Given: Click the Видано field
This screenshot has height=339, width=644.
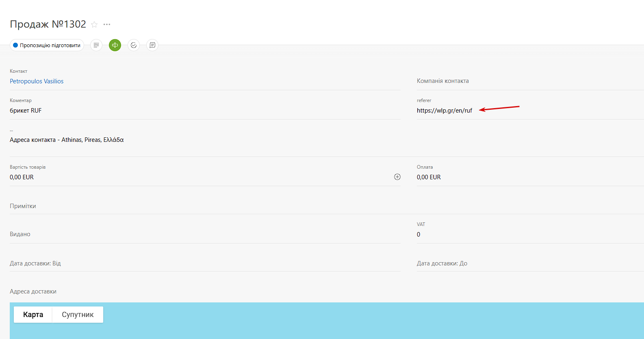Looking at the screenshot, I should [205, 234].
